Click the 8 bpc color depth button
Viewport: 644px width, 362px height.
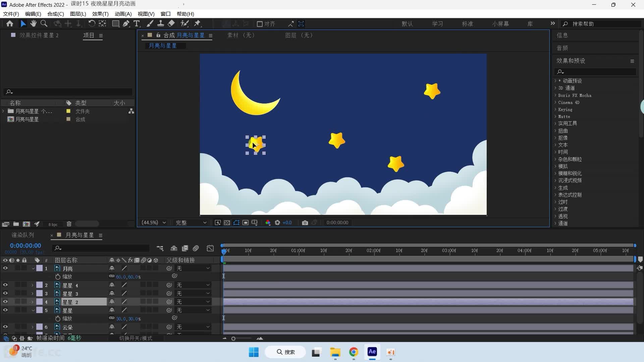click(53, 224)
